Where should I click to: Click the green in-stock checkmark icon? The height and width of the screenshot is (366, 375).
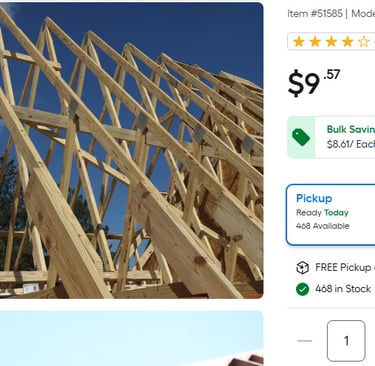[302, 289]
